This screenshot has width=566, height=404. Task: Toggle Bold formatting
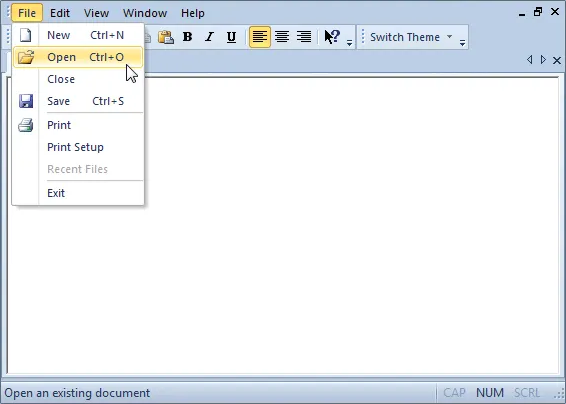(187, 37)
